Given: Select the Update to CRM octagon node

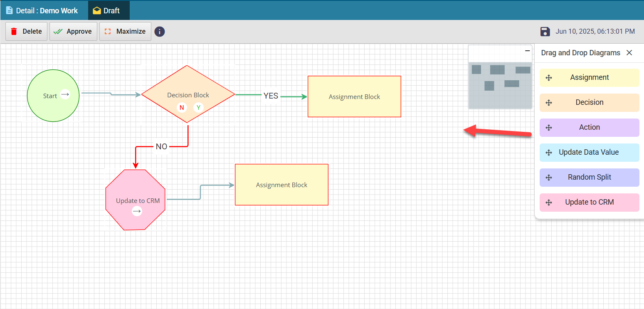Looking at the screenshot, I should point(136,200).
